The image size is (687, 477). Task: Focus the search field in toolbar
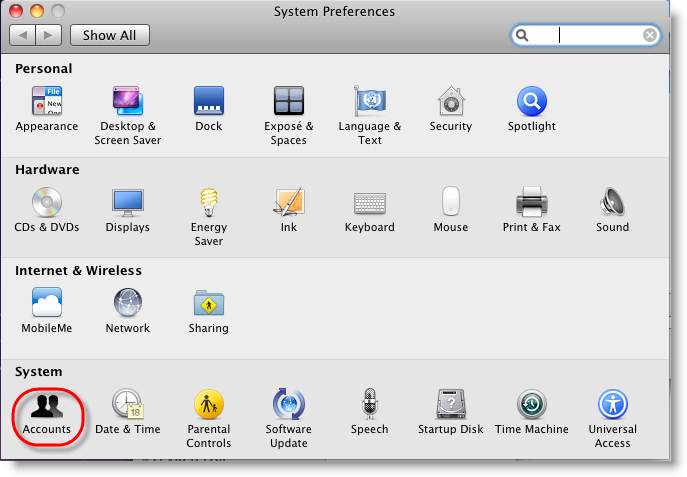click(586, 35)
